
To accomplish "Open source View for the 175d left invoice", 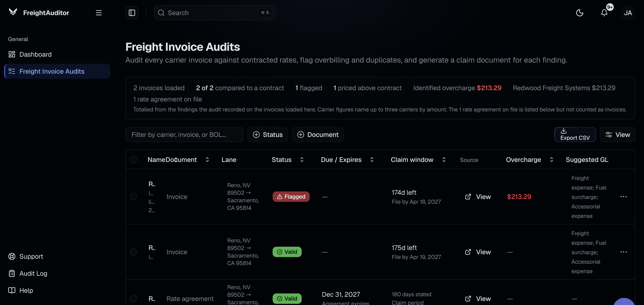I will [478, 252].
